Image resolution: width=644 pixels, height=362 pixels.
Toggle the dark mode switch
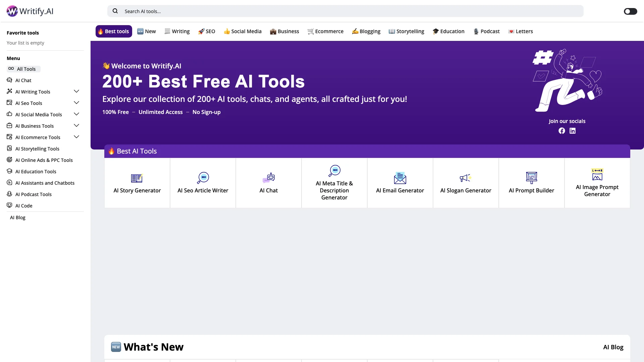[630, 11]
